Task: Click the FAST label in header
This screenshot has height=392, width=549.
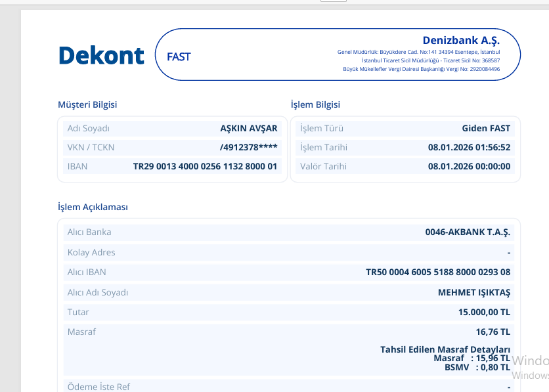Action: [179, 56]
